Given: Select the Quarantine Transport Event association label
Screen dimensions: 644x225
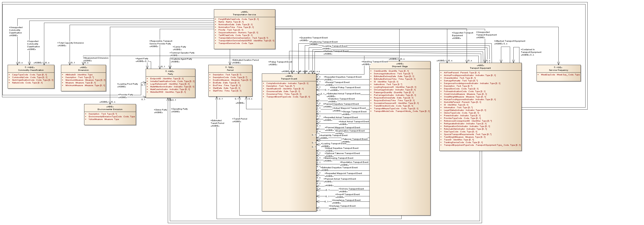Looking at the screenshot, I should click(314, 38).
